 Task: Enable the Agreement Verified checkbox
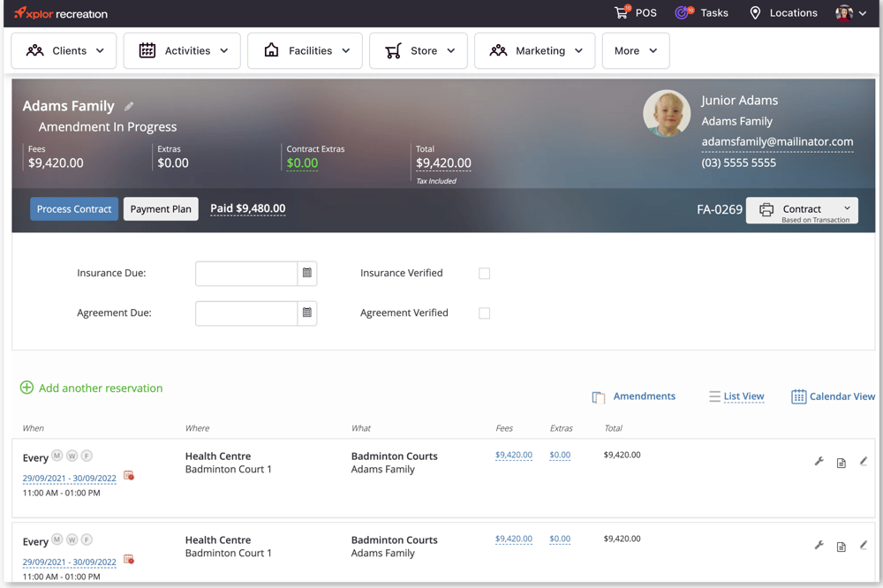pos(484,313)
